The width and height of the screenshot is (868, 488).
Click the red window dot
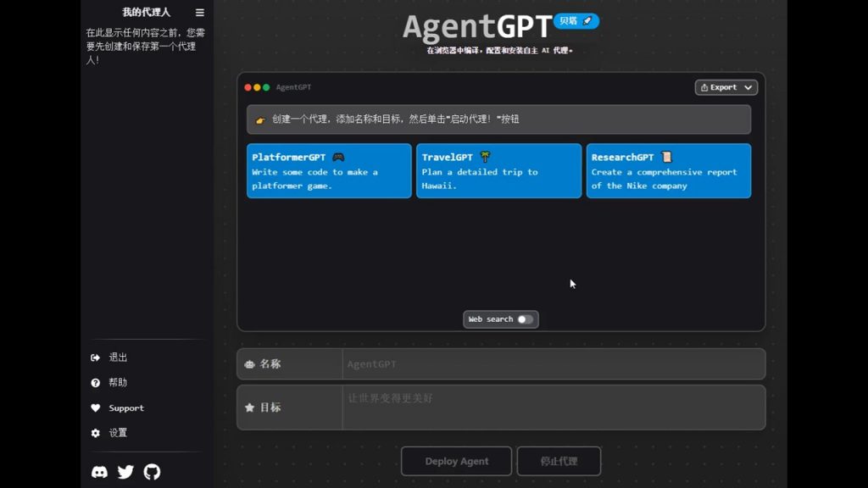[248, 87]
